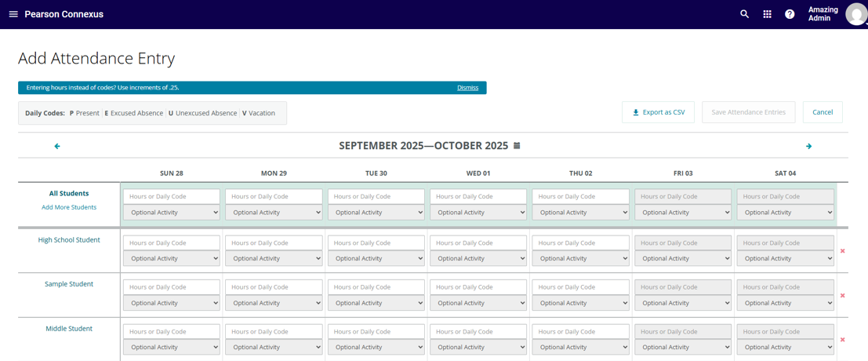Remove High School Student row with red X
The image size is (868, 361).
pos(842,251)
